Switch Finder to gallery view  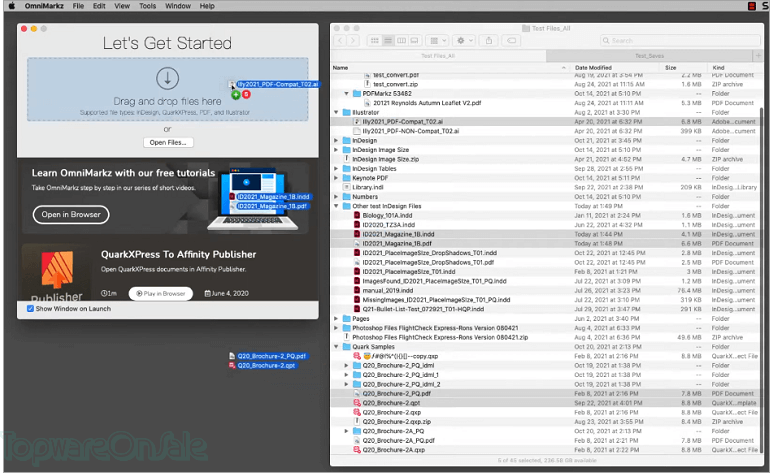(414, 41)
